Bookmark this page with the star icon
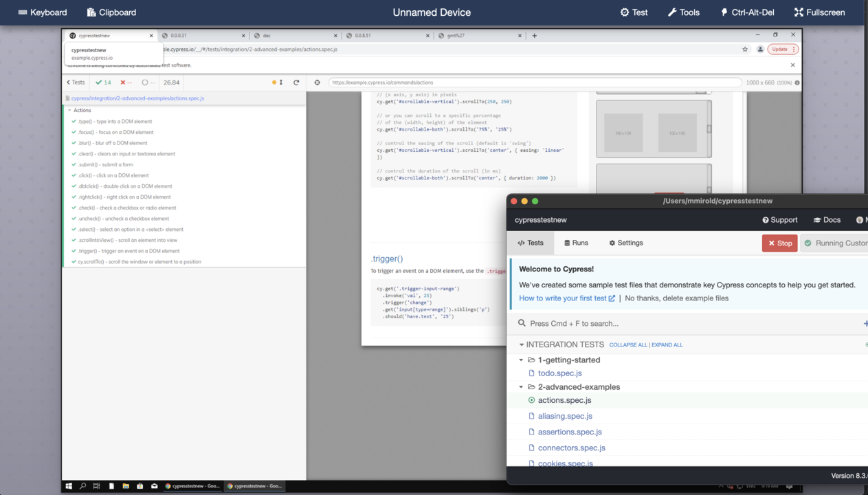The height and width of the screenshot is (495, 868). [x=745, y=49]
